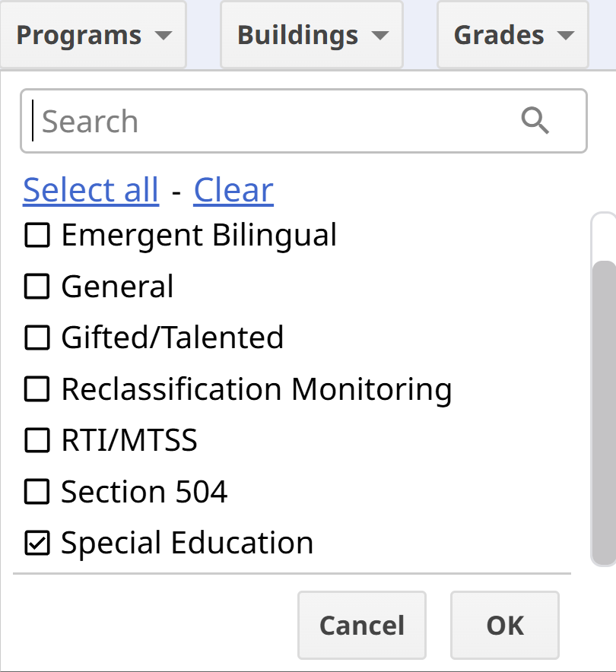Expand the Buildings dropdown
Image resolution: width=616 pixels, height=672 pixels.
pos(311,36)
